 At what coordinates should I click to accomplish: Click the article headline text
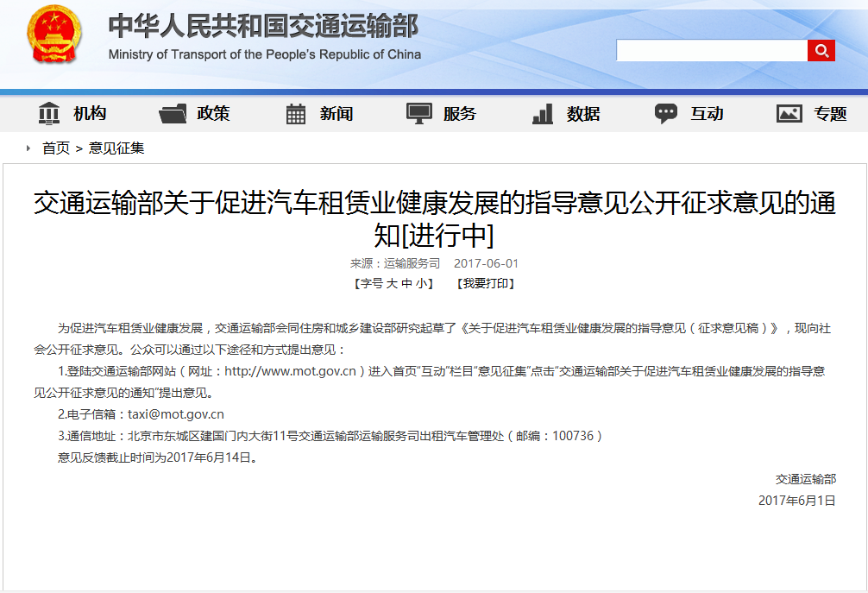(x=435, y=218)
